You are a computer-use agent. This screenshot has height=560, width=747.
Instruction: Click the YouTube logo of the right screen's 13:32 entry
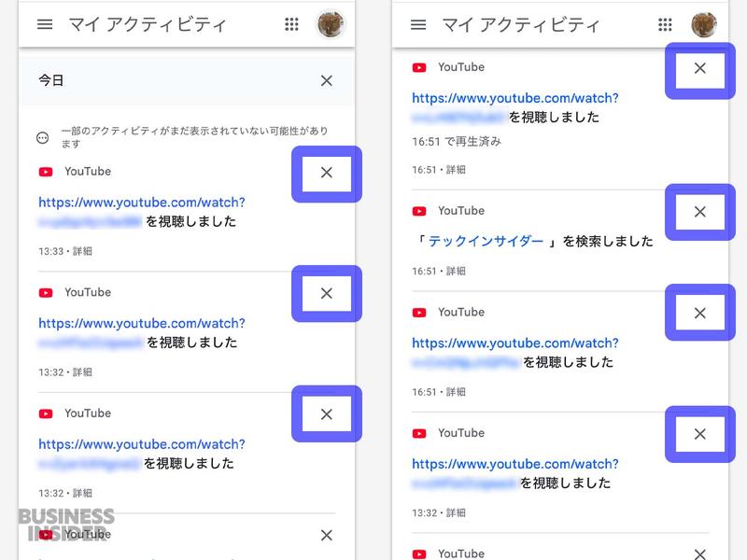(419, 433)
